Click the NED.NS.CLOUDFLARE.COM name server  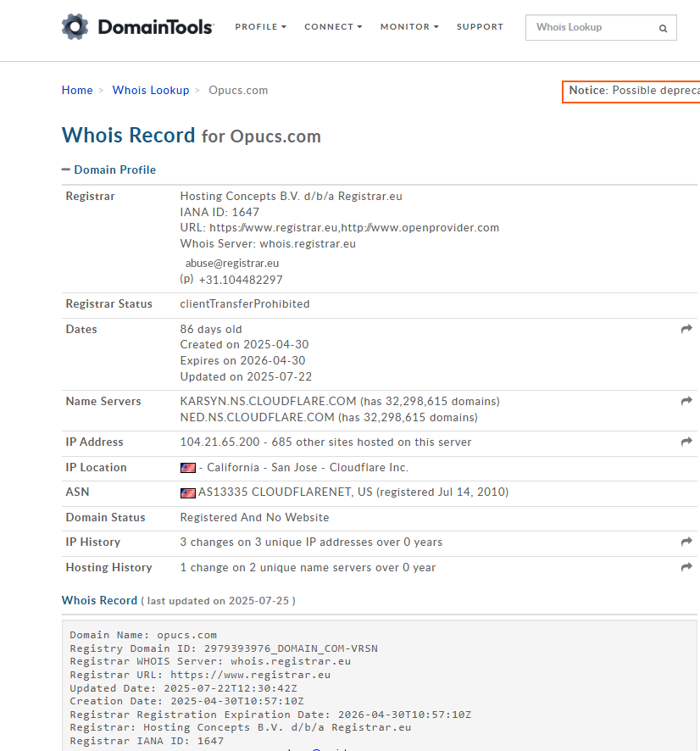pyautogui.click(x=257, y=418)
